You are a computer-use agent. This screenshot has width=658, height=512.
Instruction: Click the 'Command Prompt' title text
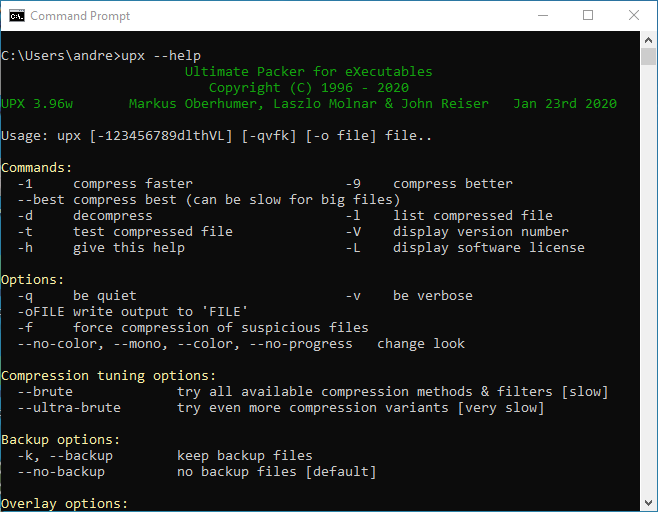(x=80, y=16)
